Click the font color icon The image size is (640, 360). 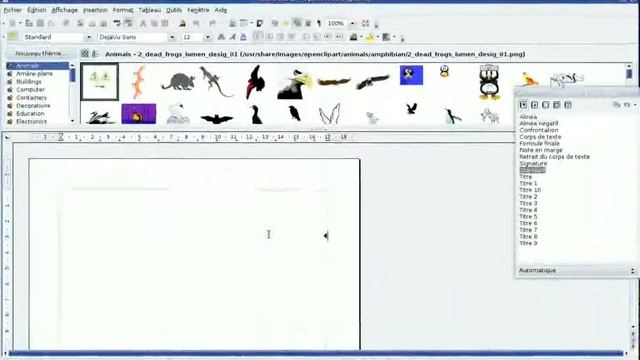pyautogui.click(x=353, y=37)
